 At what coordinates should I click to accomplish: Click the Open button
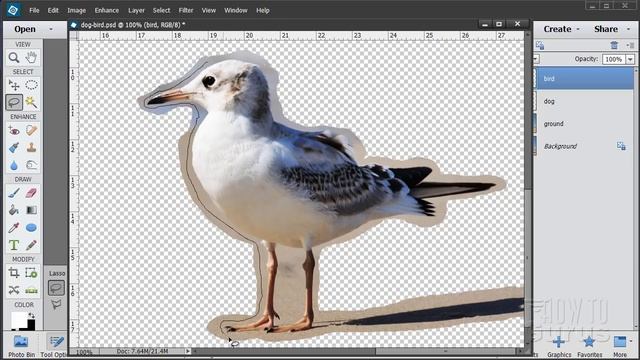tap(25, 29)
